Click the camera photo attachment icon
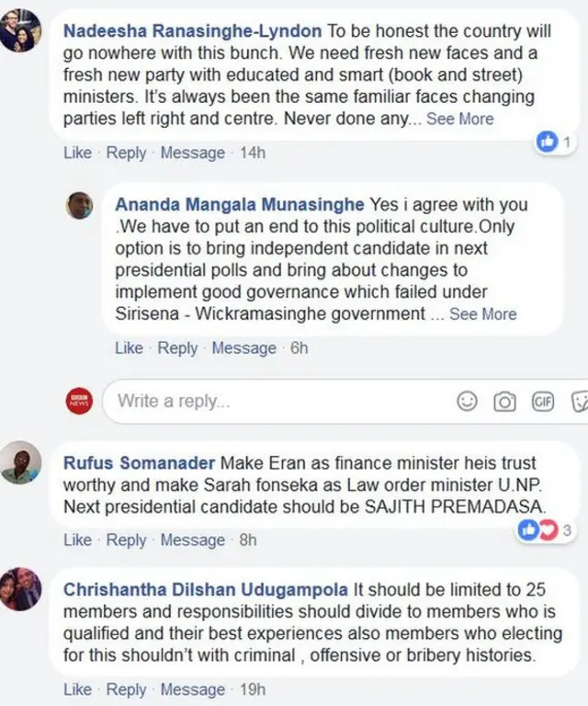 click(504, 402)
